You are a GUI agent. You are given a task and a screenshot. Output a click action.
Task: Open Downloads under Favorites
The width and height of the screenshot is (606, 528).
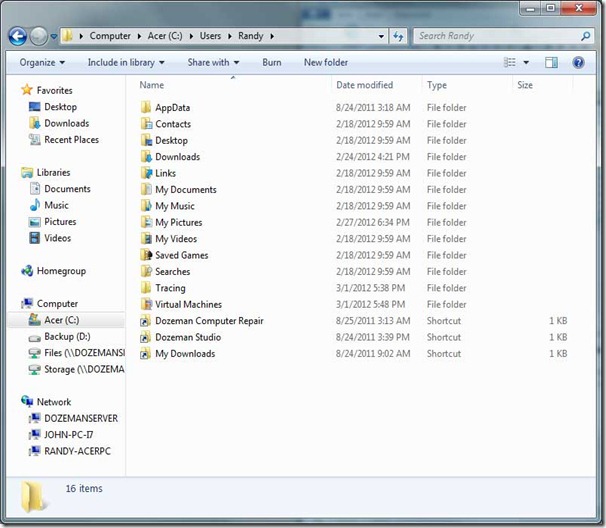66,123
